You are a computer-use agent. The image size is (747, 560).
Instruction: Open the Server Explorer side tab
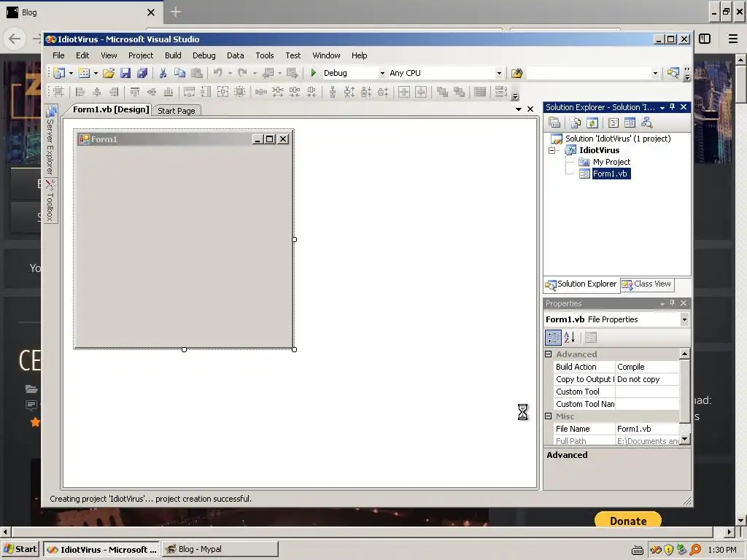pyautogui.click(x=50, y=141)
